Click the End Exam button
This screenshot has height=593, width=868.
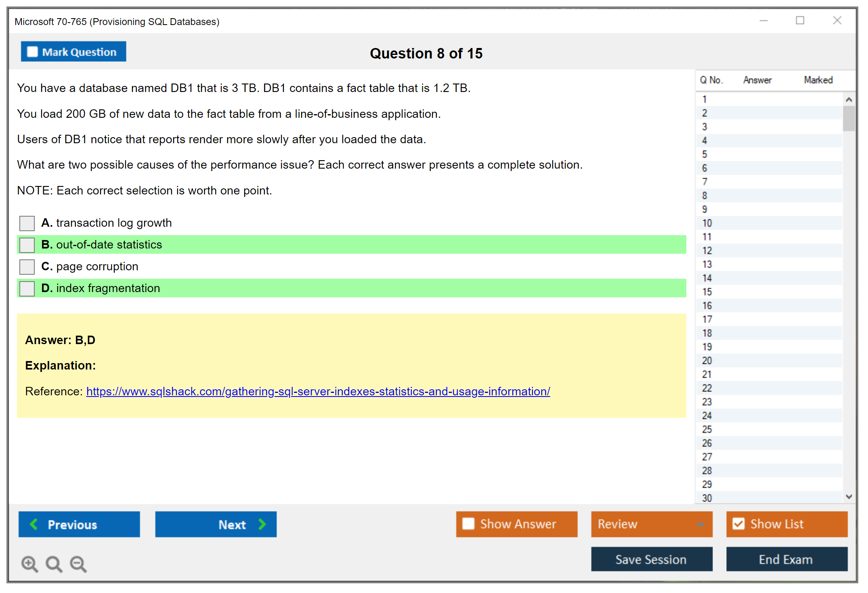[786, 560]
